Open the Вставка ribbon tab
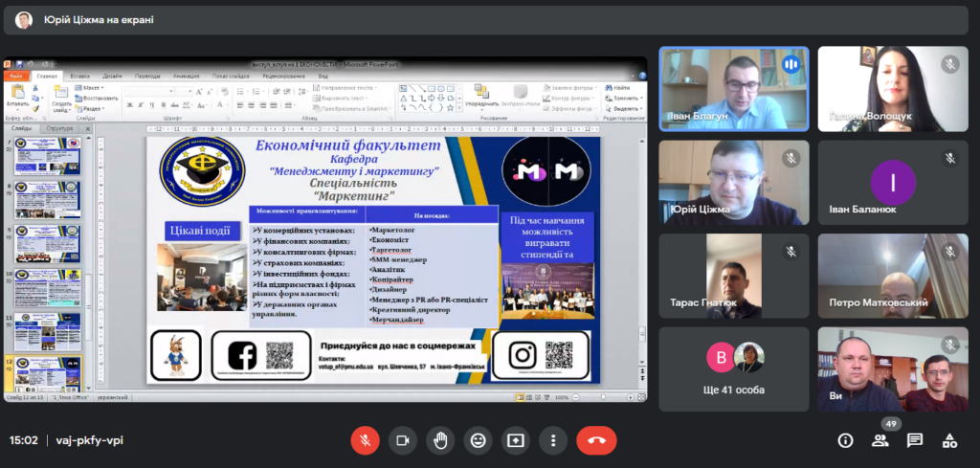The height and width of the screenshot is (468, 980). [80, 76]
